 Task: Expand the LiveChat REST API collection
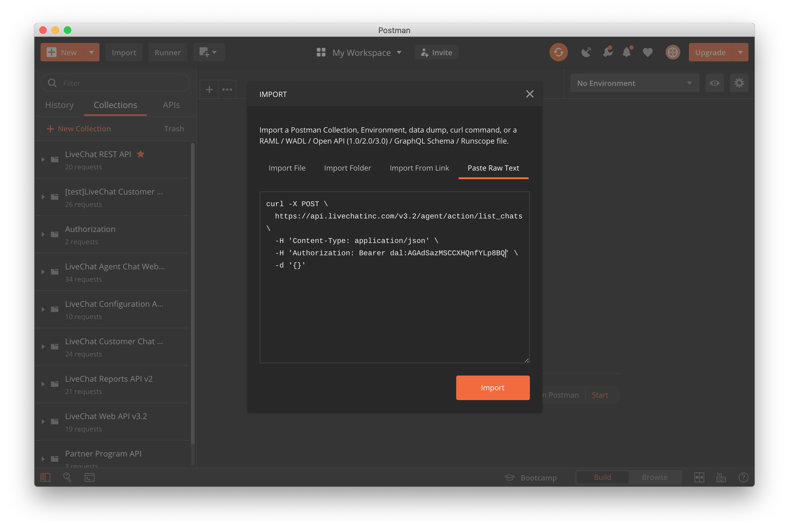coord(43,160)
